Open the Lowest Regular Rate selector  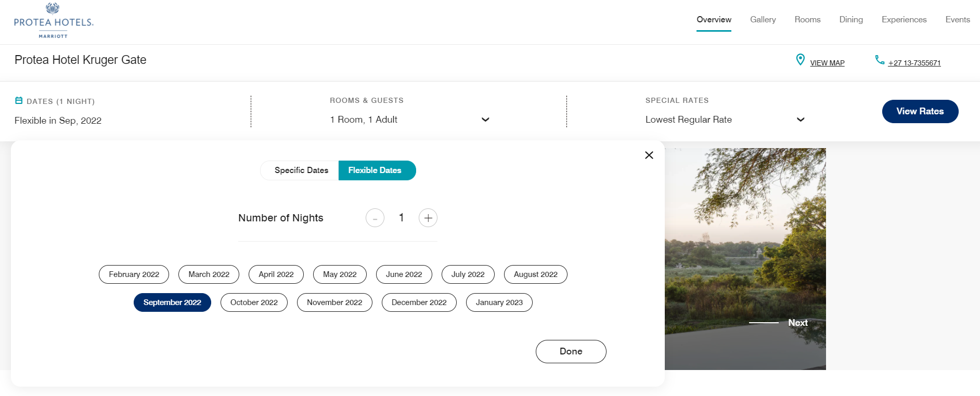(725, 120)
